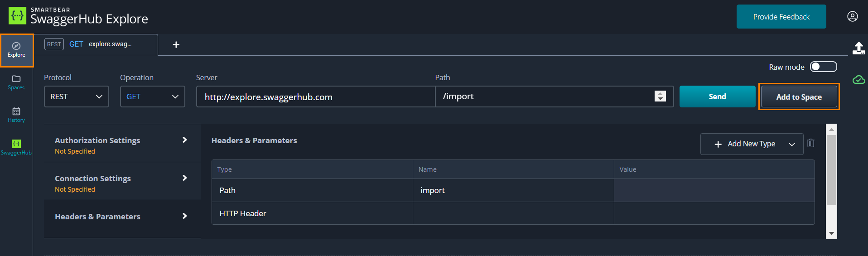Toggle the Raw mode switch
Screen dimensions: 868x256
tap(823, 67)
